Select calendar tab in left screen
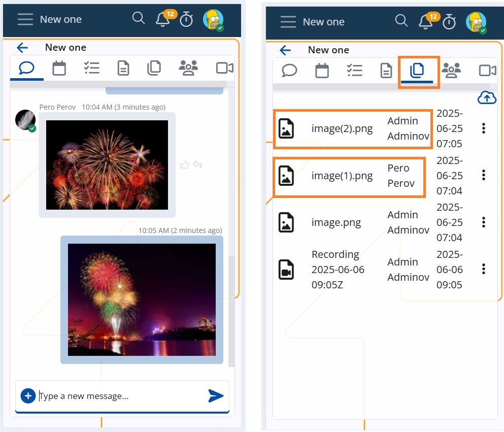 coord(59,68)
